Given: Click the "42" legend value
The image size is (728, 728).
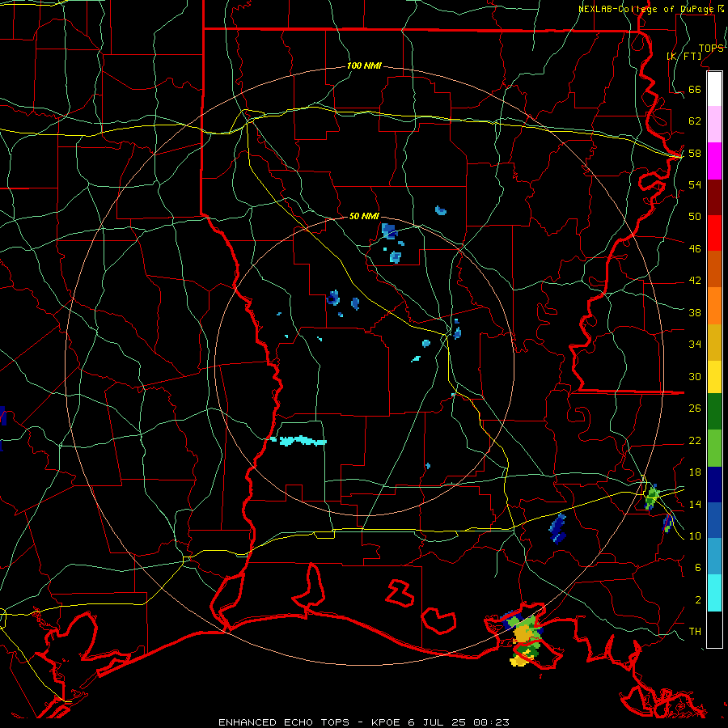Looking at the screenshot, I should click(695, 281).
